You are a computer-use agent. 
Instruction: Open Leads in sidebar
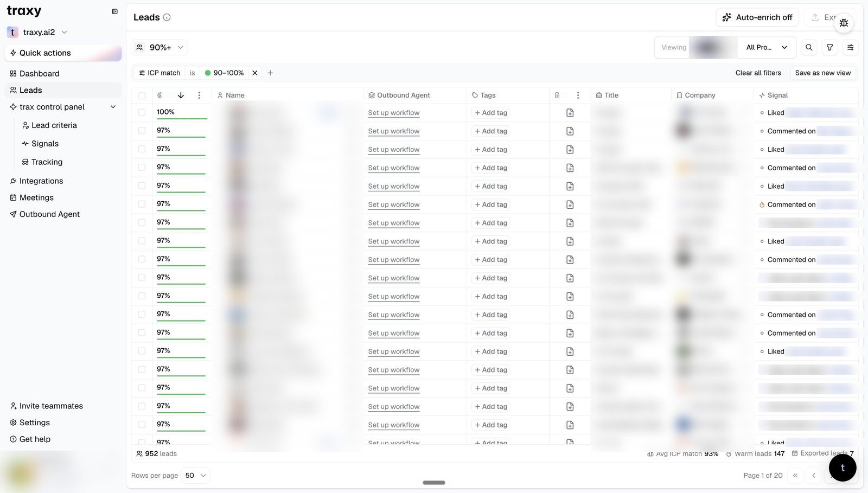tap(63, 90)
